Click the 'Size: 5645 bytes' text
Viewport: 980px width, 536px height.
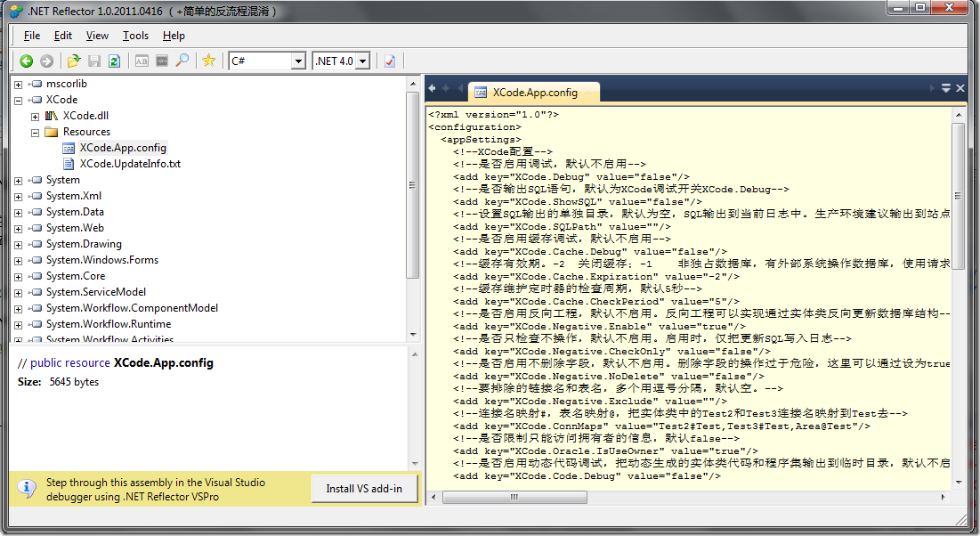(58, 382)
